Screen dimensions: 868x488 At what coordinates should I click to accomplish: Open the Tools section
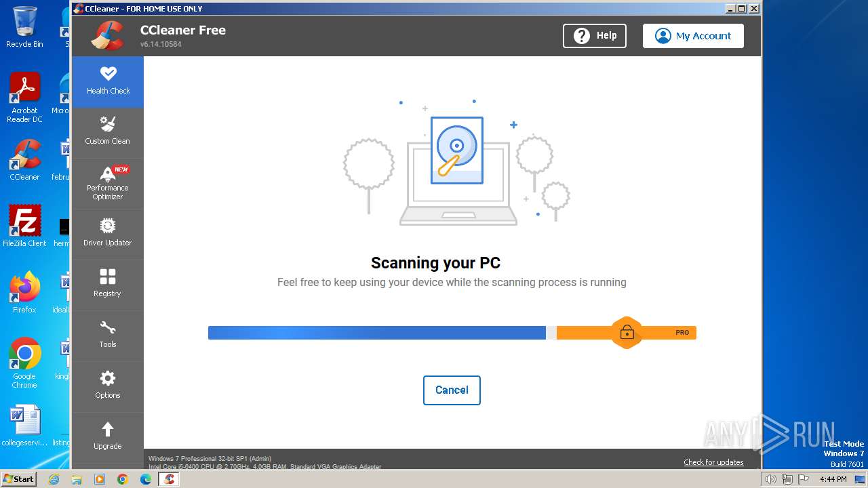click(x=108, y=335)
